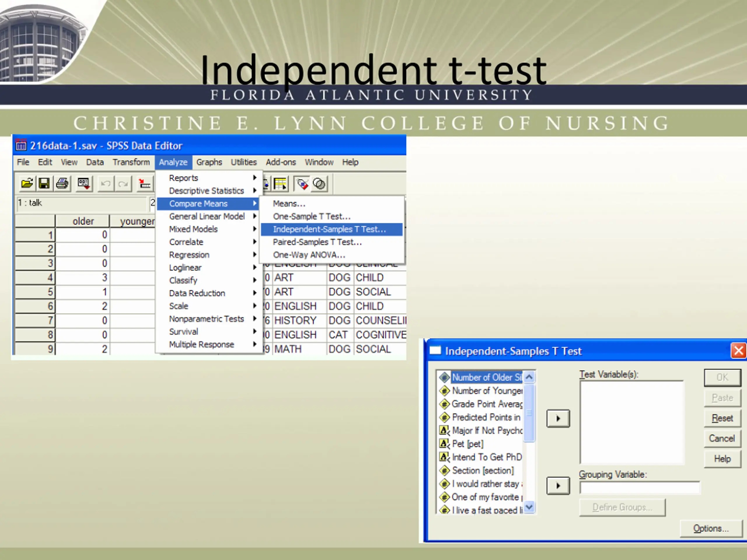Open the Utilities menu

[244, 162]
